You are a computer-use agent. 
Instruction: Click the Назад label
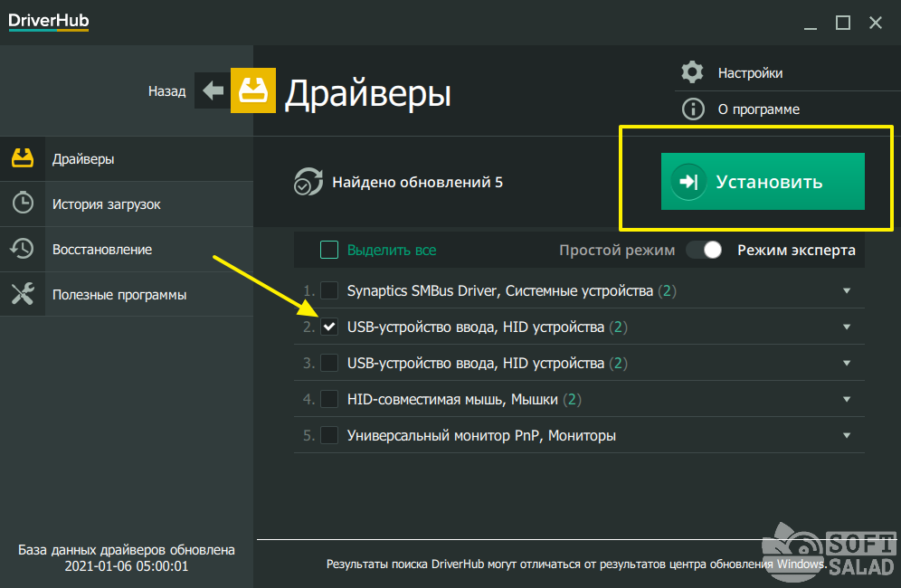[x=166, y=90]
